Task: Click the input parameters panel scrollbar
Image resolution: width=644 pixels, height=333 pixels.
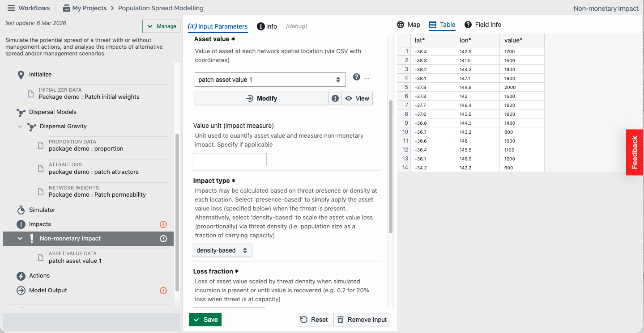Action: tap(391, 167)
